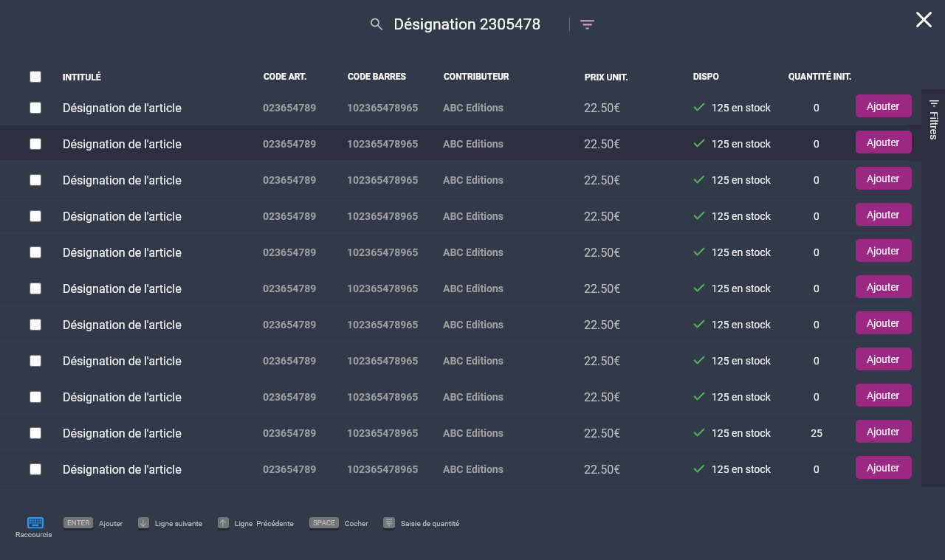Click the up arrow 'Ligne Précédente' icon
The height and width of the screenshot is (560, 945).
click(x=223, y=523)
